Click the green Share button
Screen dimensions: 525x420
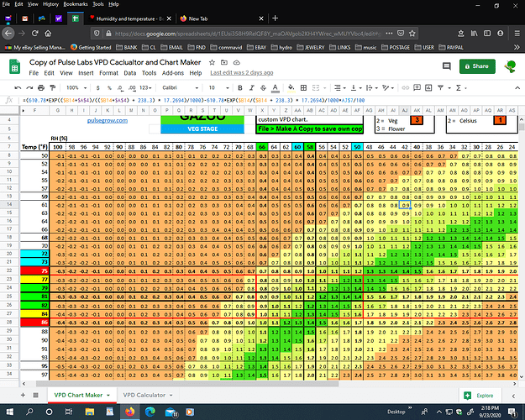(477, 66)
